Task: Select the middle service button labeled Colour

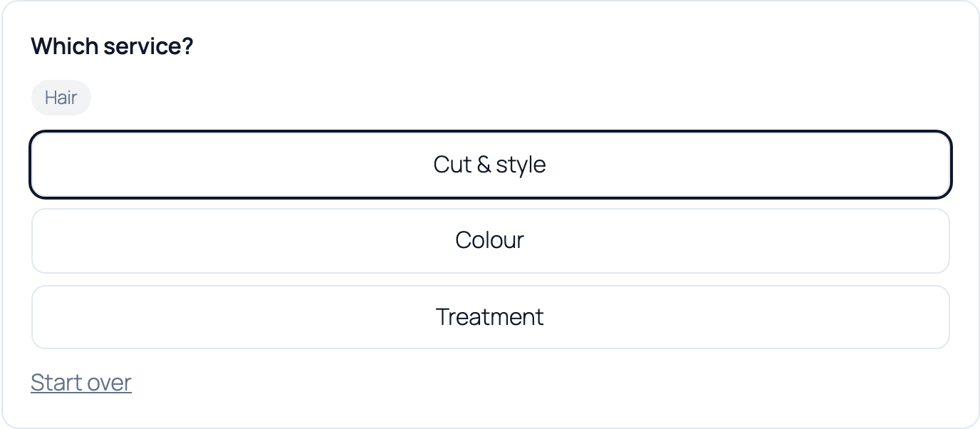Action: pos(490,241)
